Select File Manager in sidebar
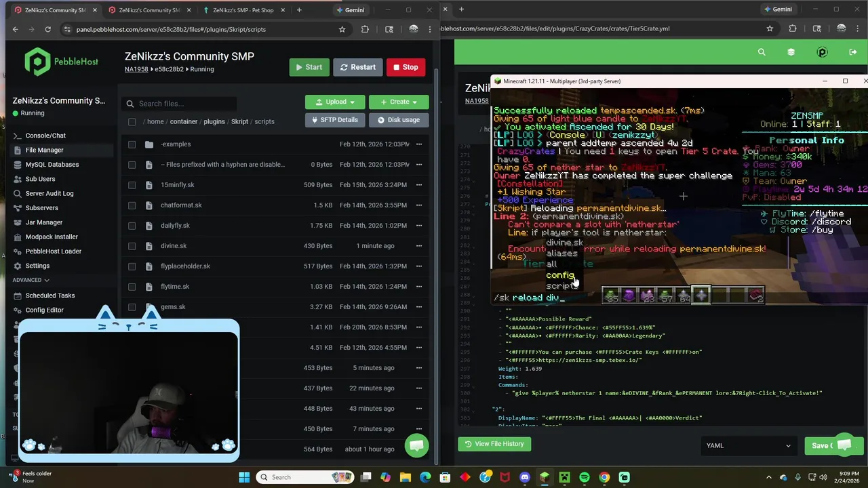Image resolution: width=868 pixels, height=488 pixels. [44, 150]
